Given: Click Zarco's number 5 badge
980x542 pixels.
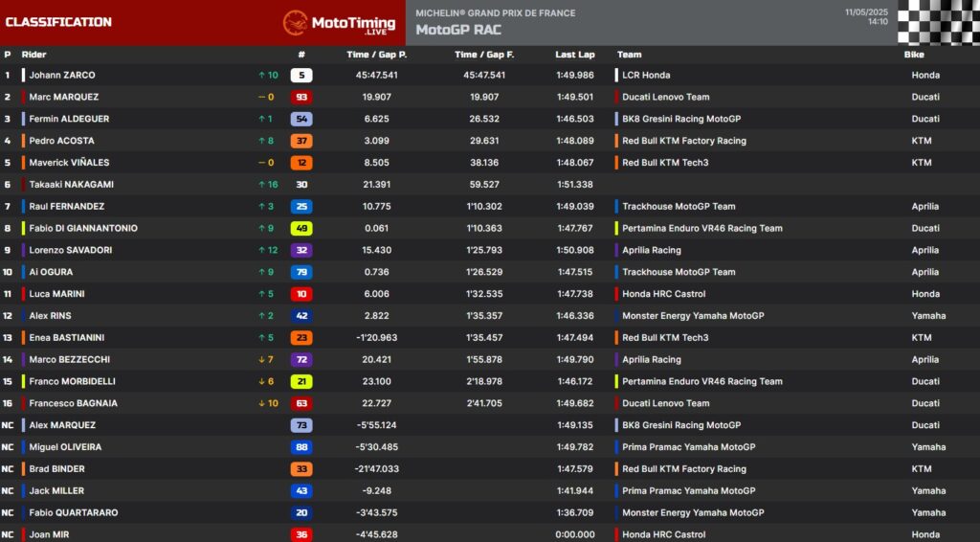Looking at the screenshot, I should pyautogui.click(x=301, y=75).
